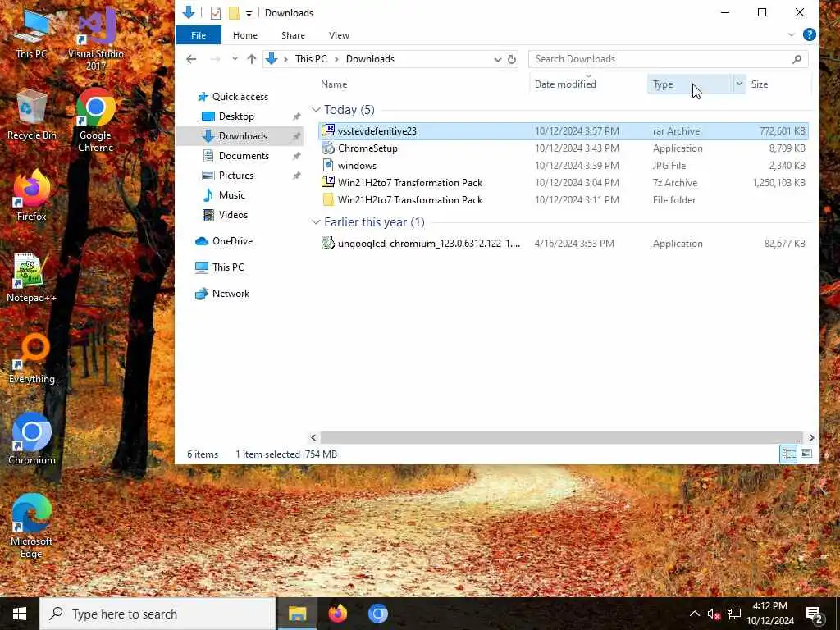Click the scroll right arrow of file list
The image size is (840, 630).
coord(811,438)
